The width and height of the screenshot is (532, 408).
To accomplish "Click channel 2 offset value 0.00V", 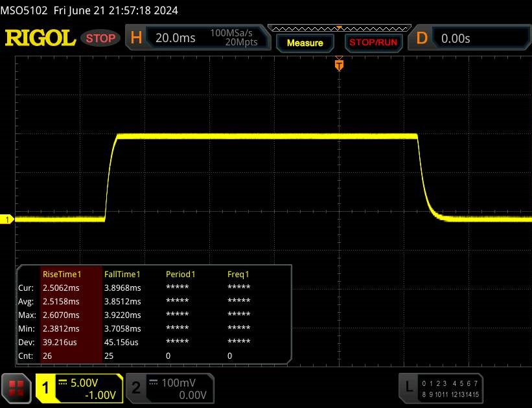I will point(192,395).
